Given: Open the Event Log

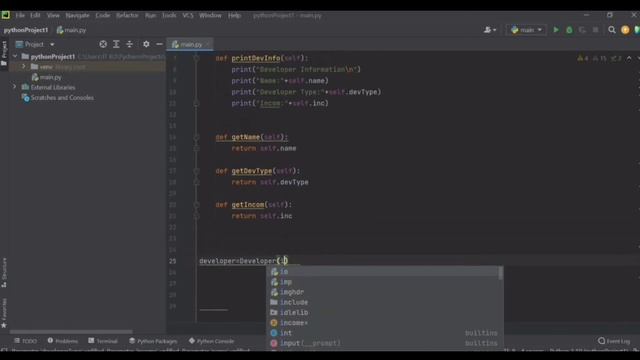Looking at the screenshot, I should (614, 341).
